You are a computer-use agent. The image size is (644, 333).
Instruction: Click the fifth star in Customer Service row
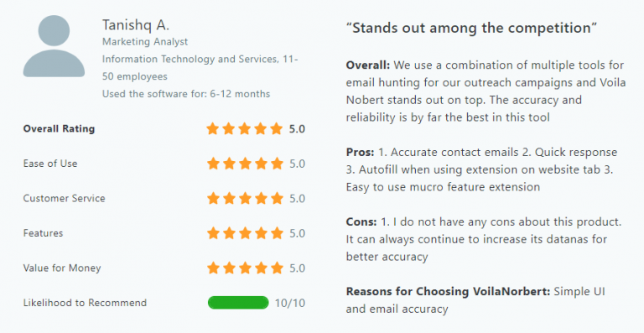(x=277, y=198)
